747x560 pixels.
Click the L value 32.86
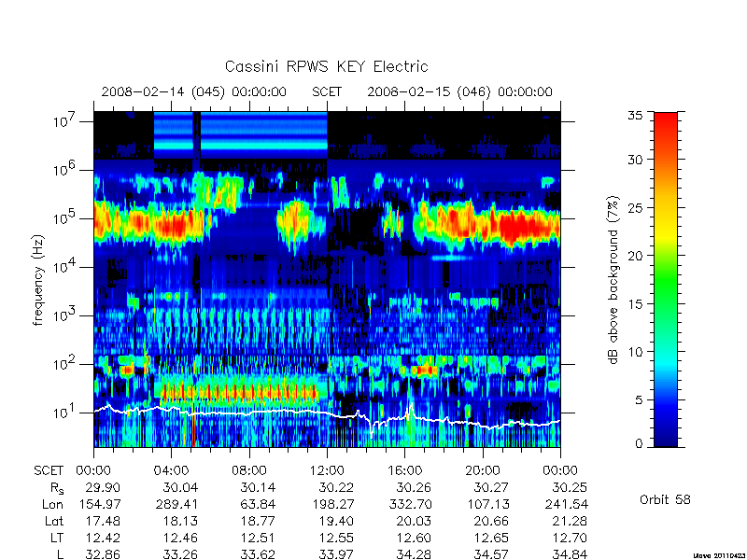pos(103,554)
